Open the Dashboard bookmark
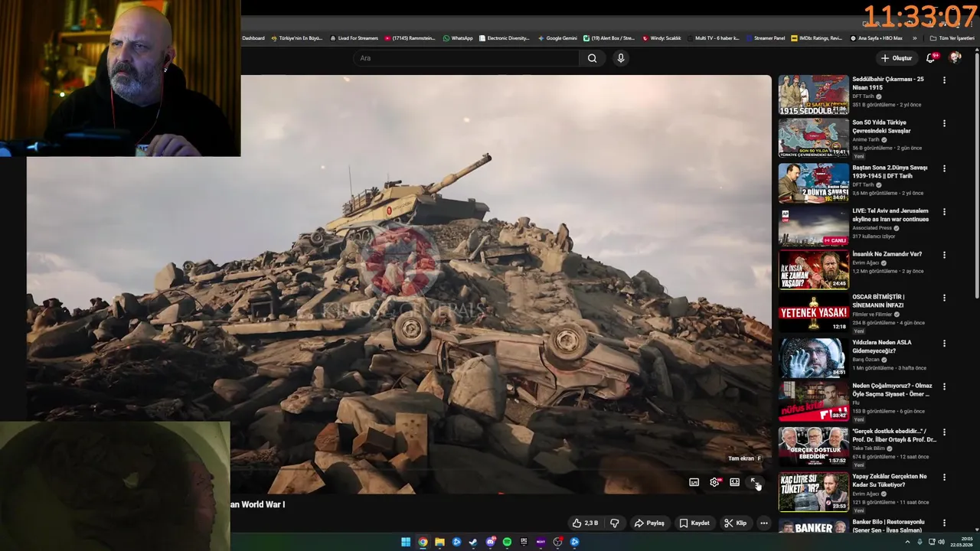 (x=253, y=38)
